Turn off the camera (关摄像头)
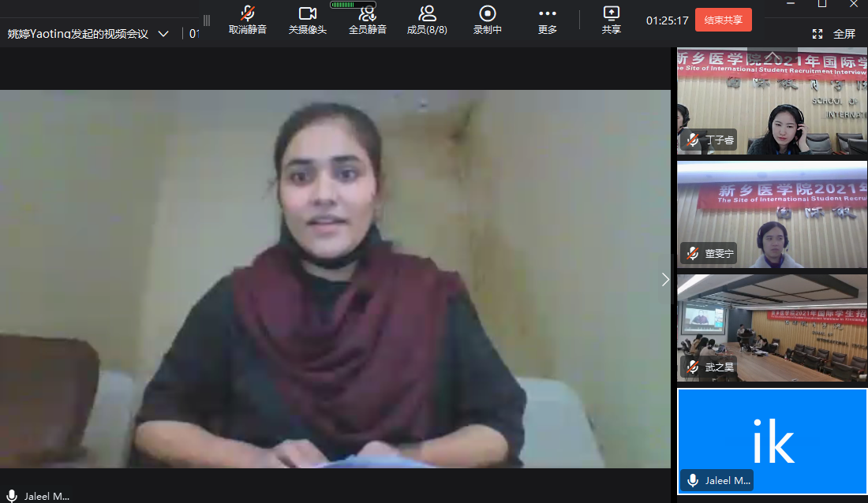Screen dimensions: 868x503 (307, 14)
